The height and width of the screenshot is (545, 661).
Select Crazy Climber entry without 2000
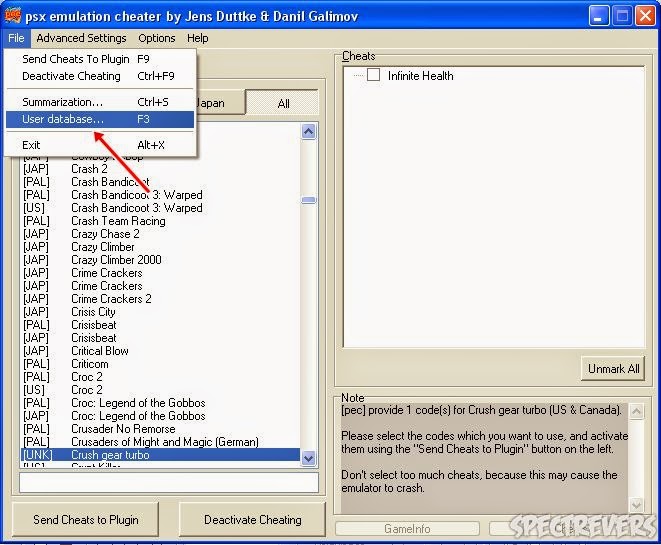(x=161, y=247)
